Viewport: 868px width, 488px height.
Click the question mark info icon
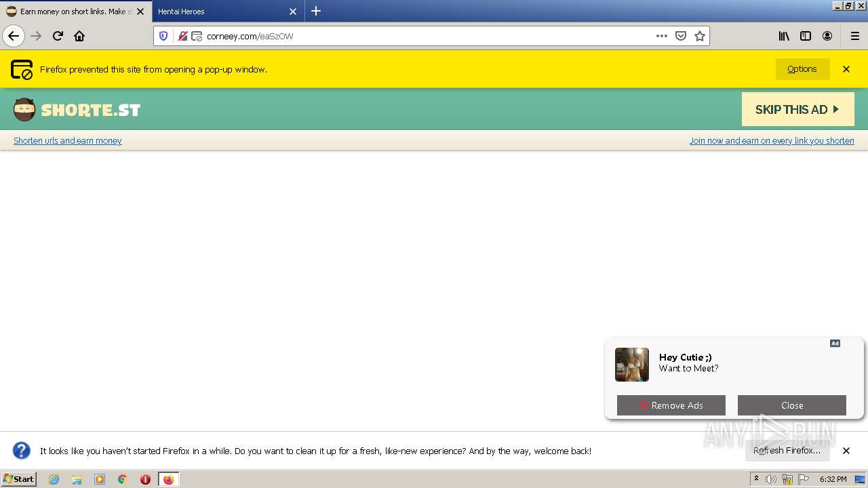pos(22,451)
